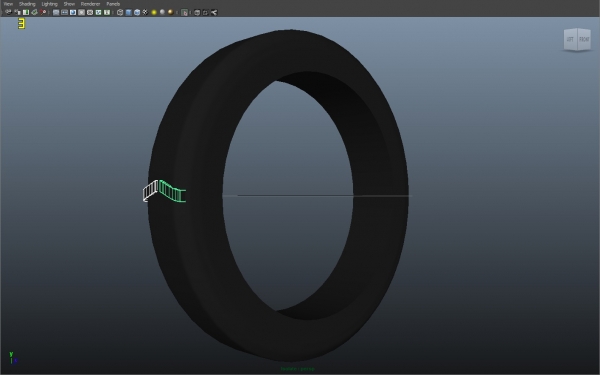This screenshot has height=375, width=600.
Task: Open Camera Attributes icon
Action: click(17, 12)
